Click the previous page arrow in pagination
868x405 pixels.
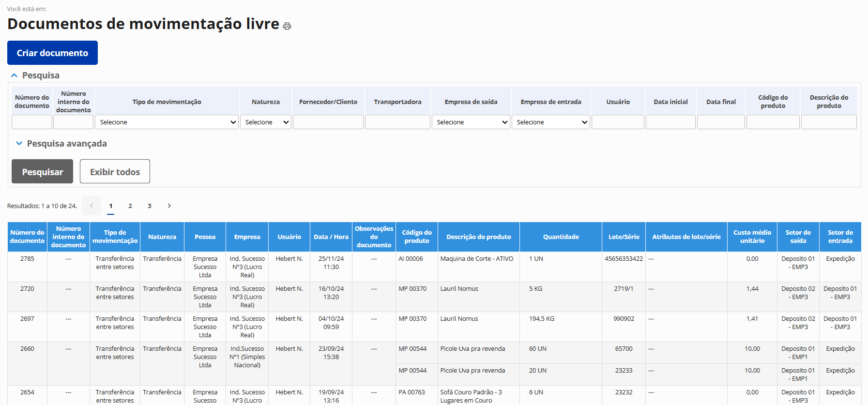[91, 206]
